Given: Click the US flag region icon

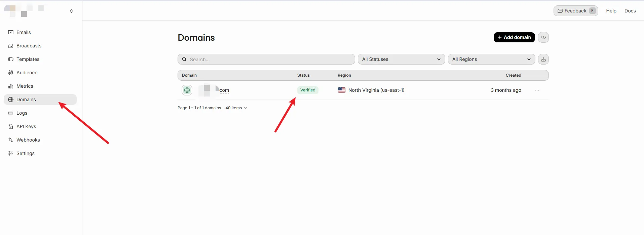Looking at the screenshot, I should click(x=341, y=90).
